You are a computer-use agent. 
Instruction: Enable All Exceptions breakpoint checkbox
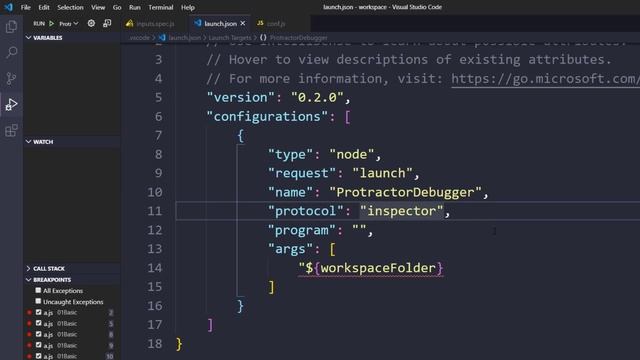pos(38,290)
